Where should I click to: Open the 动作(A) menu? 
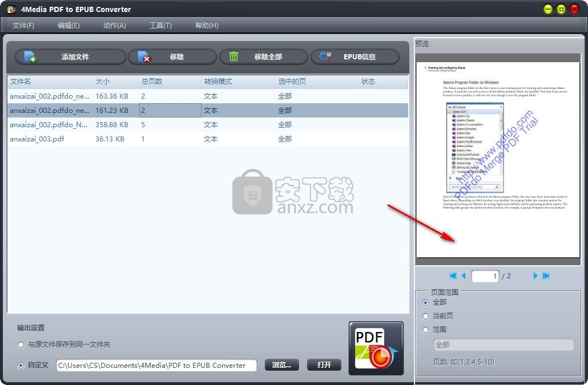pyautogui.click(x=115, y=26)
